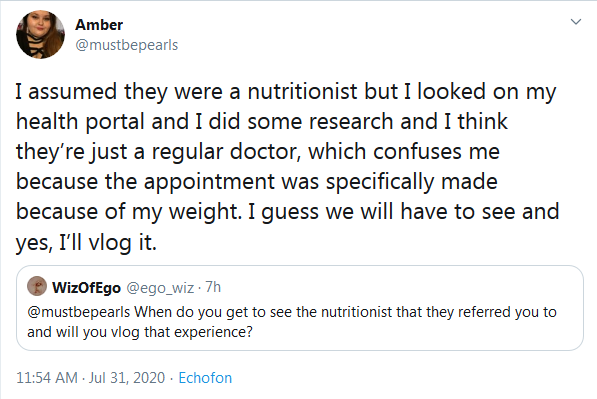Click the "yes, I'll vlog it." line

click(86, 242)
